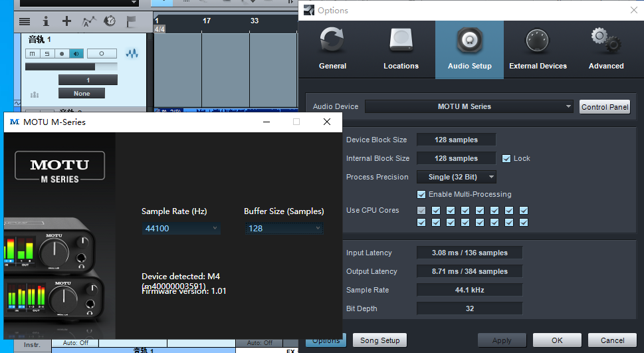This screenshot has width=644, height=353.
Task: Click the Internal Block Size 128 samples field
Action: tap(457, 158)
